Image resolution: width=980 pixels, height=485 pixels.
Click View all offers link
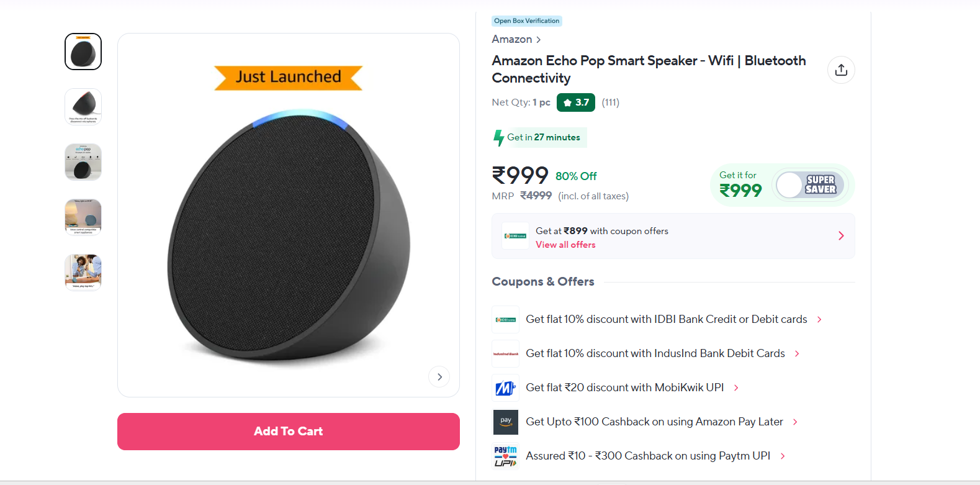565,245
